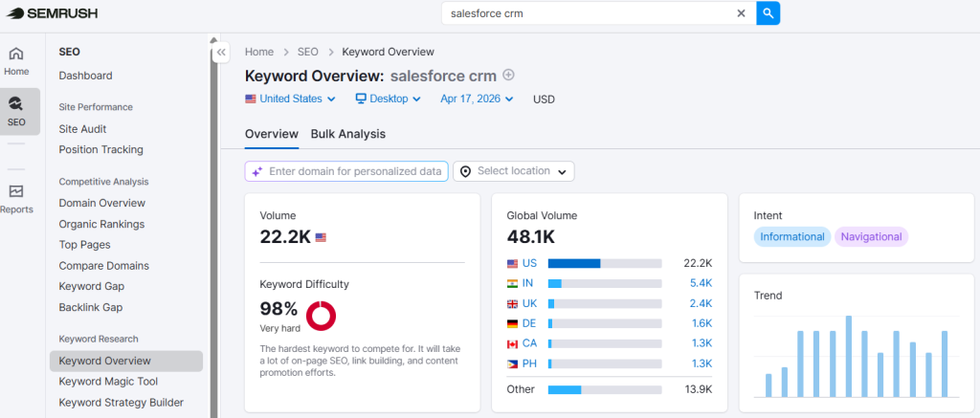Clear the search box with the X icon
The width and height of the screenshot is (980, 418).
coord(742,13)
